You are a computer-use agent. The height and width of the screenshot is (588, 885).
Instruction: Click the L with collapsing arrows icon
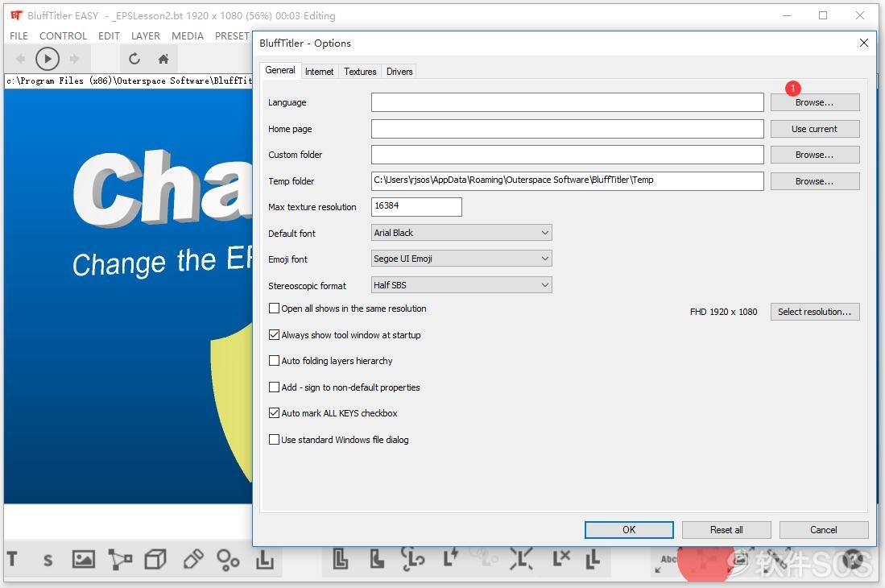520,559
